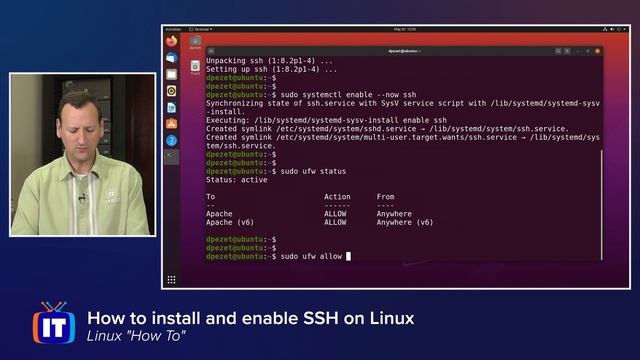The height and width of the screenshot is (360, 640).
Task: Open the Show Applications grid
Action: (171, 280)
